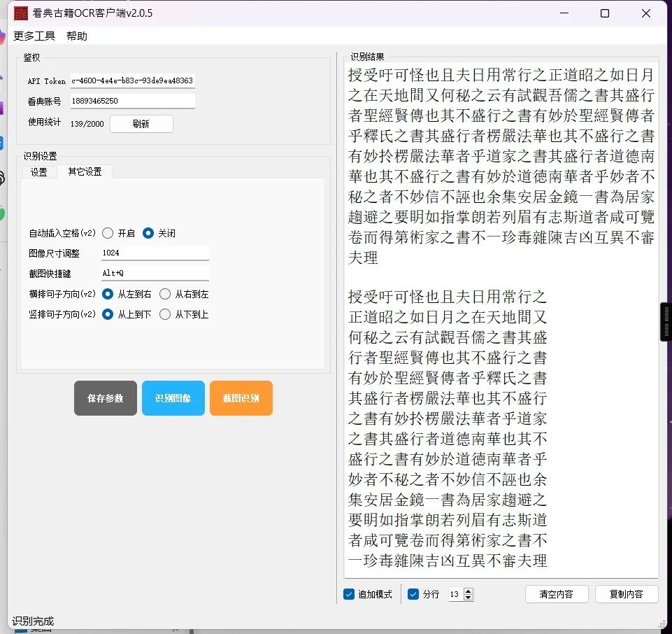Click the 截图识别 orange button

[241, 397]
